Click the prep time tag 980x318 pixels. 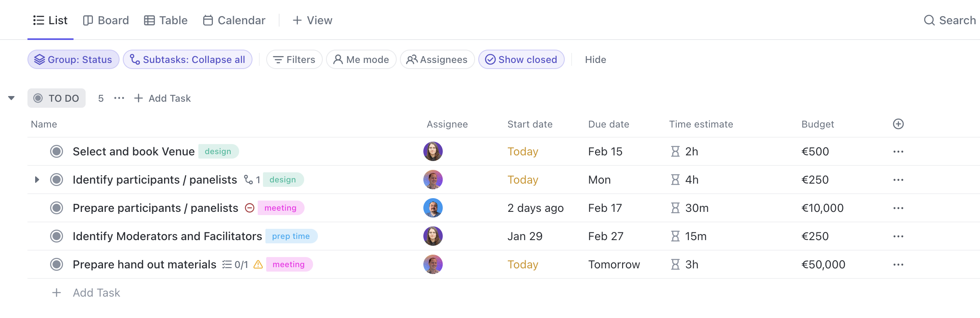click(291, 236)
